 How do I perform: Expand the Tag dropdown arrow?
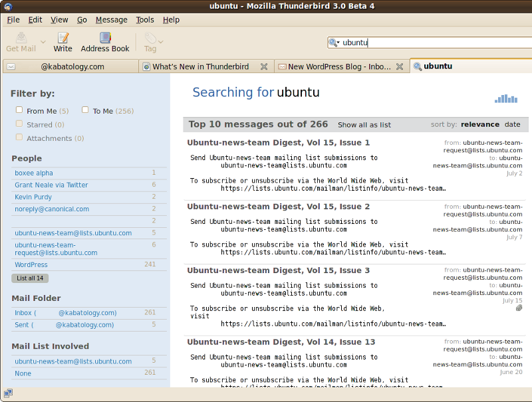point(161,42)
